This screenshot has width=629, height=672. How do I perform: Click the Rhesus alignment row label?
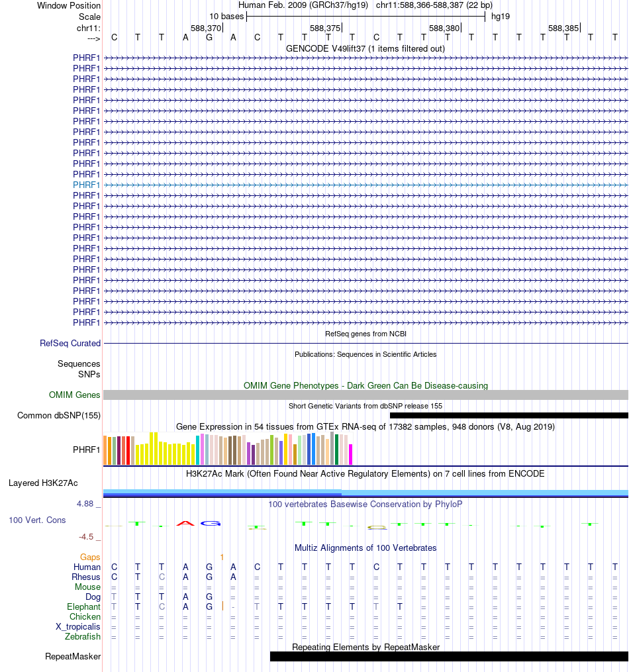coord(85,577)
